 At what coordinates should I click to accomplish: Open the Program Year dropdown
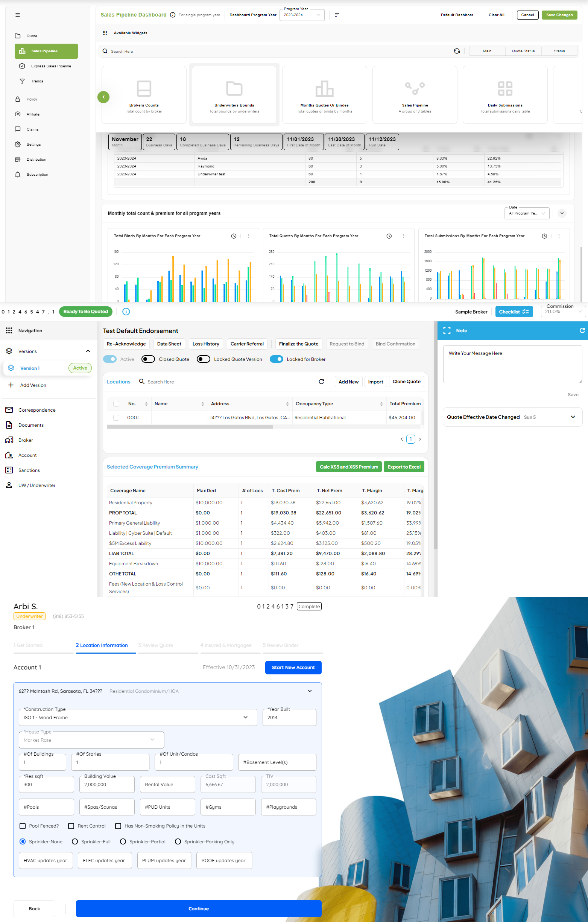pyautogui.click(x=302, y=15)
